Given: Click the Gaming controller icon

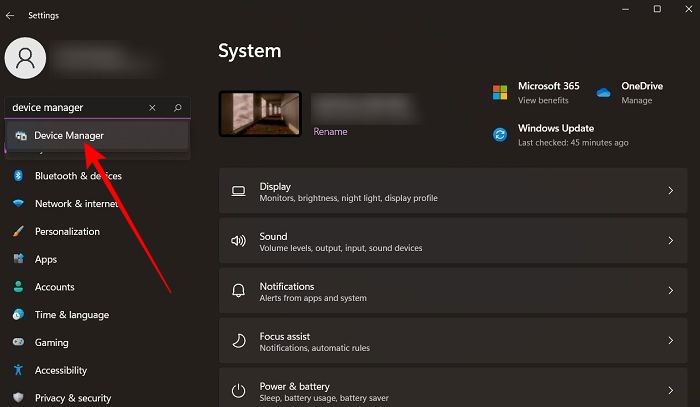Looking at the screenshot, I should click(x=18, y=342).
